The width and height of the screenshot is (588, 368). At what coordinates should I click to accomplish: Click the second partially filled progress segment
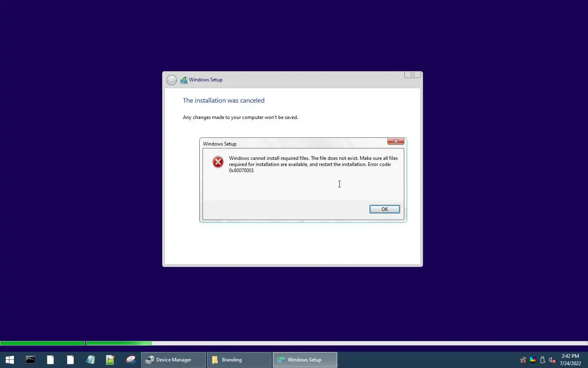pos(119,343)
